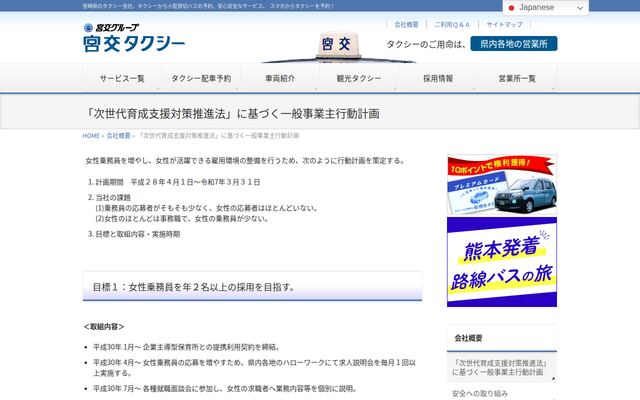Image resolution: width=640 pixels, height=400 pixels.
Task: Click the 目標１ heading text
Action: [194, 287]
